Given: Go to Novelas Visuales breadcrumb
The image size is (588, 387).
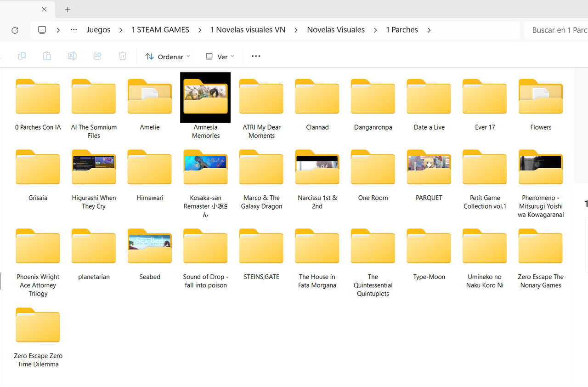Looking at the screenshot, I should (336, 30).
